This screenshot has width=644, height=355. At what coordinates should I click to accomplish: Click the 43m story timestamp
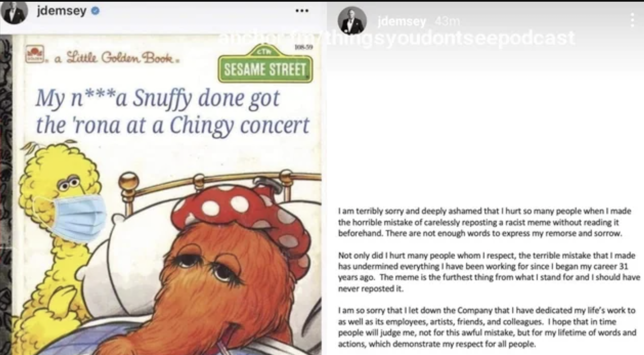[447, 22]
